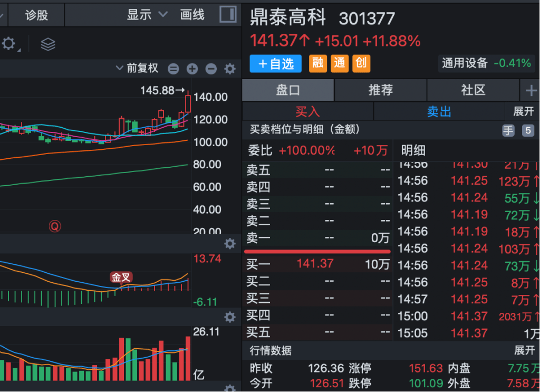Open the 显示 display dropdown
The height and width of the screenshot is (392, 540).
click(x=147, y=15)
